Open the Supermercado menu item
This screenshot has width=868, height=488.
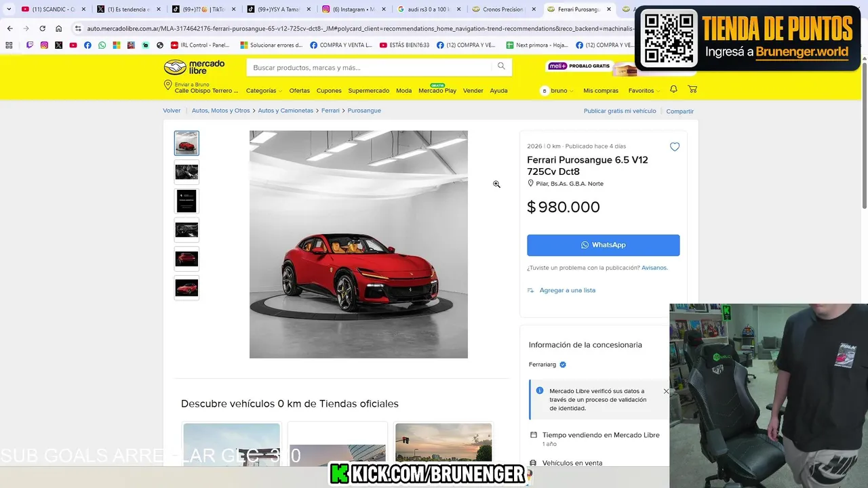368,91
